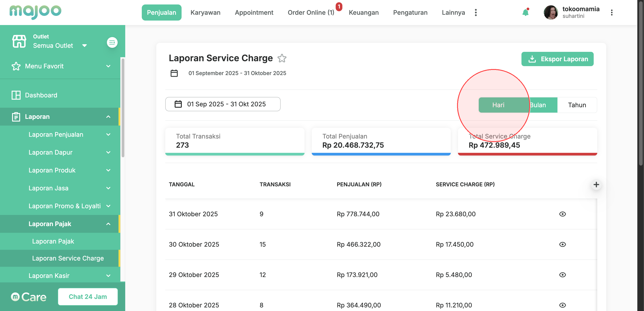
Task: Click the majoo logo
Action: pos(35,12)
